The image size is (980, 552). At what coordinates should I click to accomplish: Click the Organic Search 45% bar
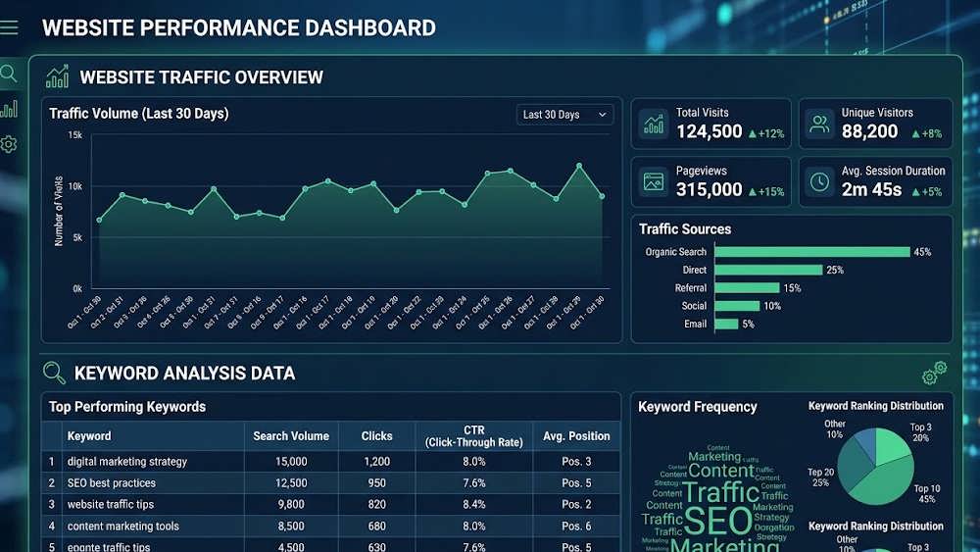click(x=811, y=251)
